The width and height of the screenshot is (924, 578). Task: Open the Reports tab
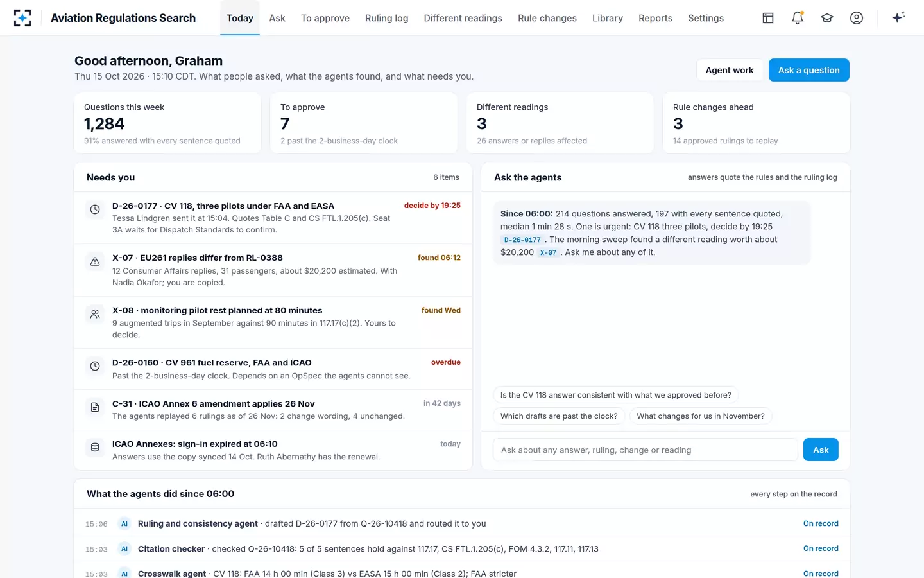pos(655,18)
